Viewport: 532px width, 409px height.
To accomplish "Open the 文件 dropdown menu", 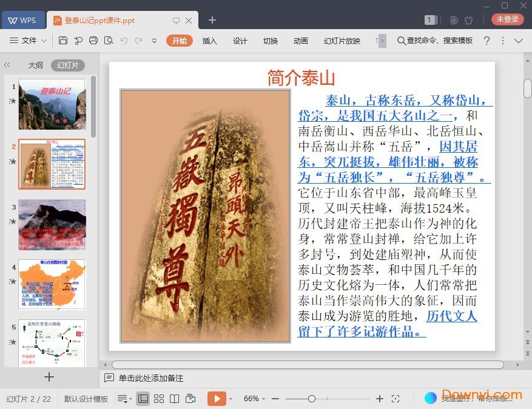I will tap(29, 41).
